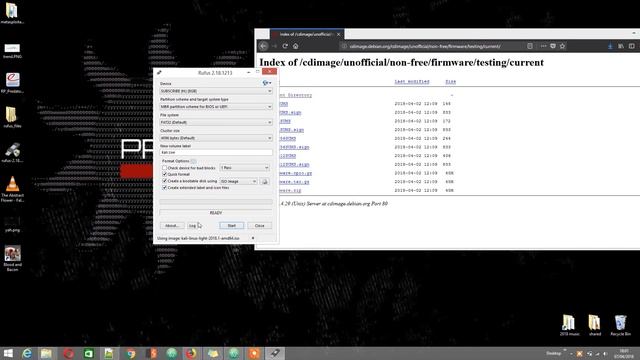640x360 pixels.
Task: Open Firefox library icon
Action: click(621, 47)
